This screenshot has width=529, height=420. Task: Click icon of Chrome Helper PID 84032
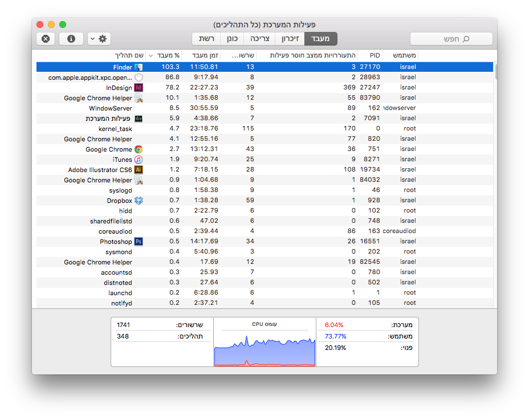coord(139,180)
